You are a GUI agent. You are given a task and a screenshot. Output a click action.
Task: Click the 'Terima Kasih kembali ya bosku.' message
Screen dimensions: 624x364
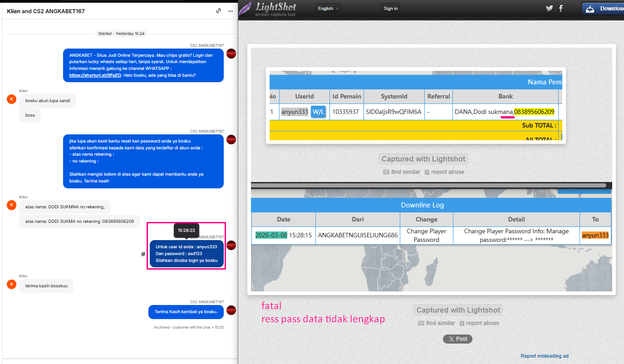tap(186, 312)
